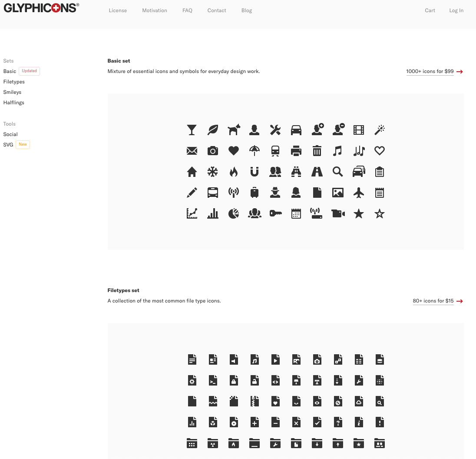The height and width of the screenshot is (459, 476).
Task: Select the zip file icon in the Filetypes set
Action: [254, 401]
